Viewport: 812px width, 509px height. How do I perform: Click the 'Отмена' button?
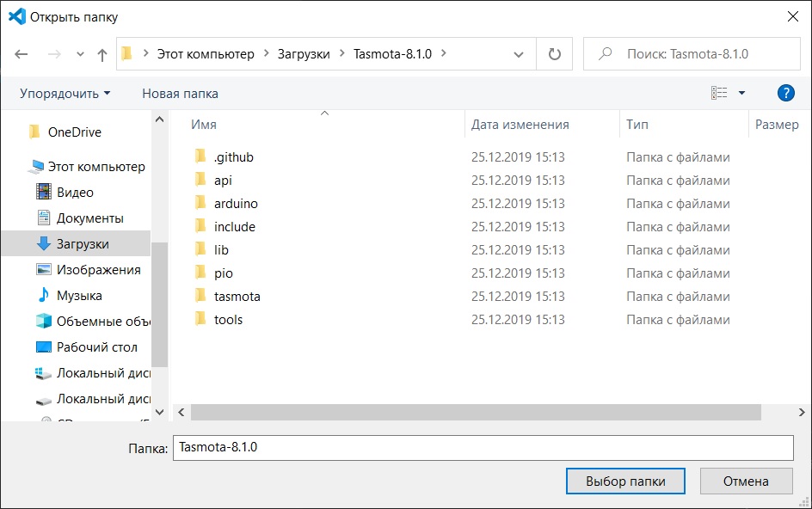747,481
